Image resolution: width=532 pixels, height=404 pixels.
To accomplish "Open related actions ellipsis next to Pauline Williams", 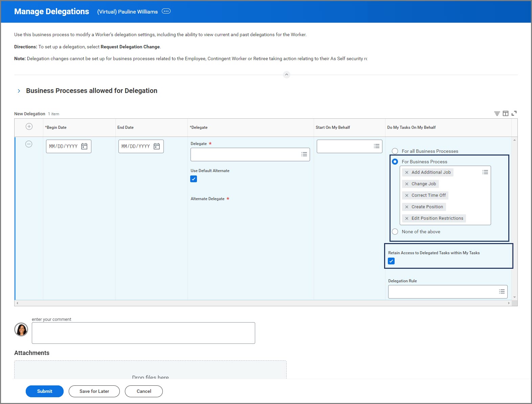I will [x=166, y=11].
